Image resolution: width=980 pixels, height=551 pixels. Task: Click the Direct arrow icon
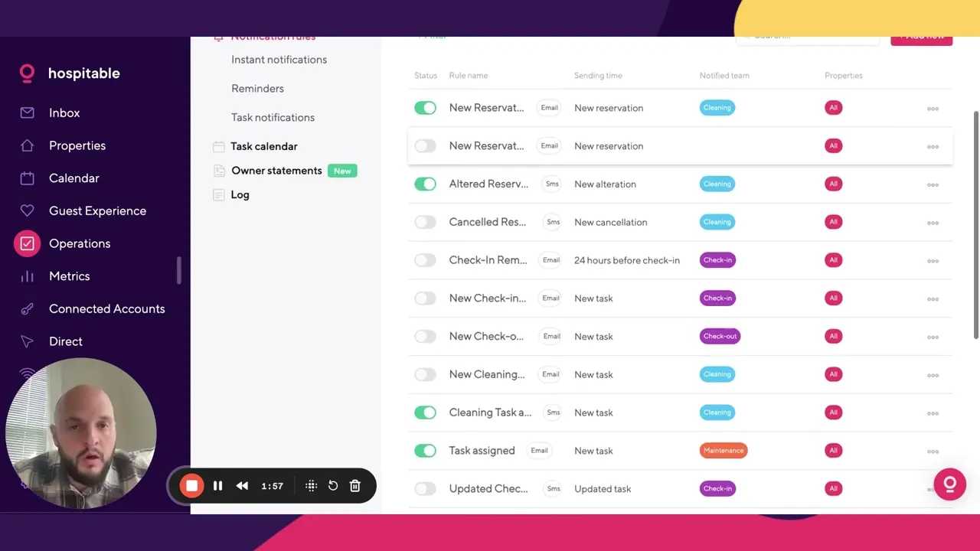tap(27, 341)
